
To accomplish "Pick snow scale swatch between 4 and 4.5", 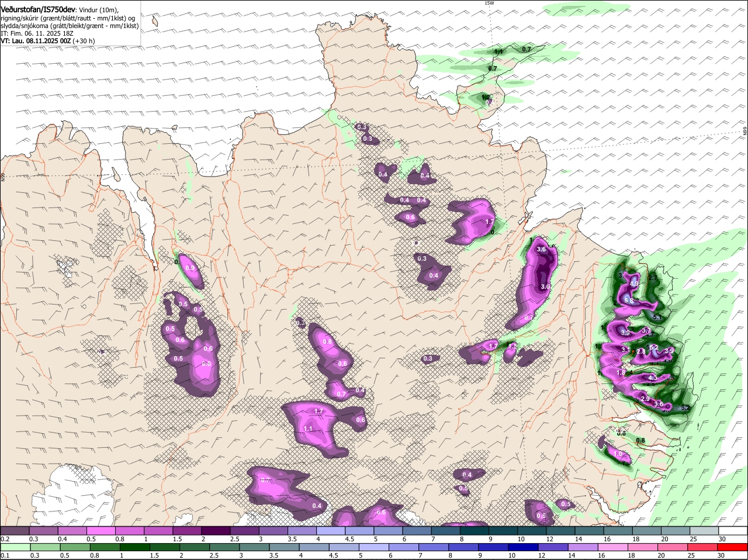I will coord(330,530).
